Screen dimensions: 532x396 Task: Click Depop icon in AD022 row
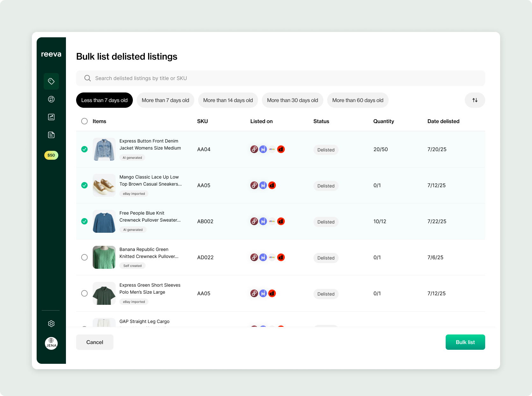pyautogui.click(x=281, y=257)
